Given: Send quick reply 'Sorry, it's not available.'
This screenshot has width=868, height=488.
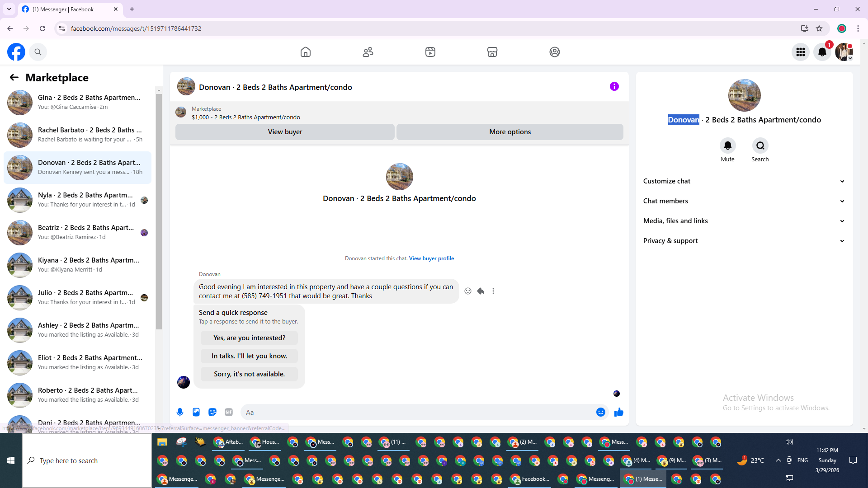Looking at the screenshot, I should point(249,374).
